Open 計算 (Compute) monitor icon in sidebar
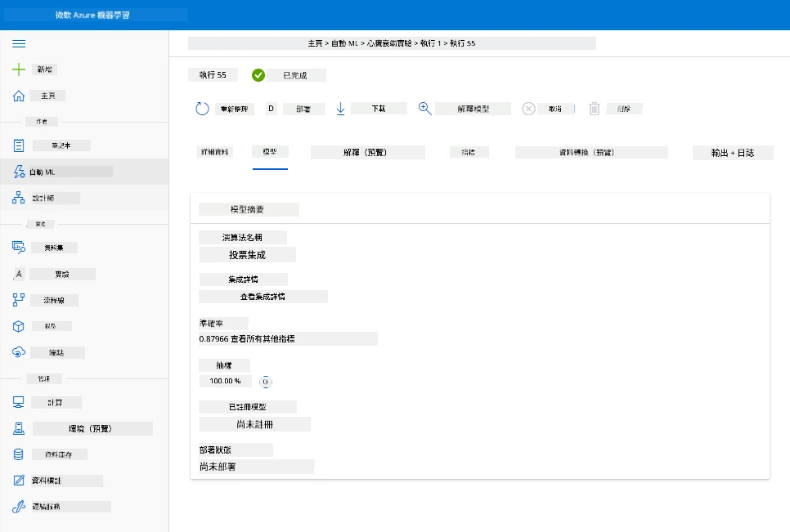The height and width of the screenshot is (532, 790). [19, 402]
